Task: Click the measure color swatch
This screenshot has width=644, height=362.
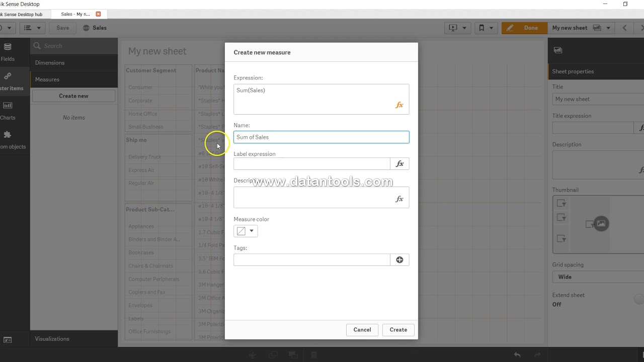Action: [241, 231]
